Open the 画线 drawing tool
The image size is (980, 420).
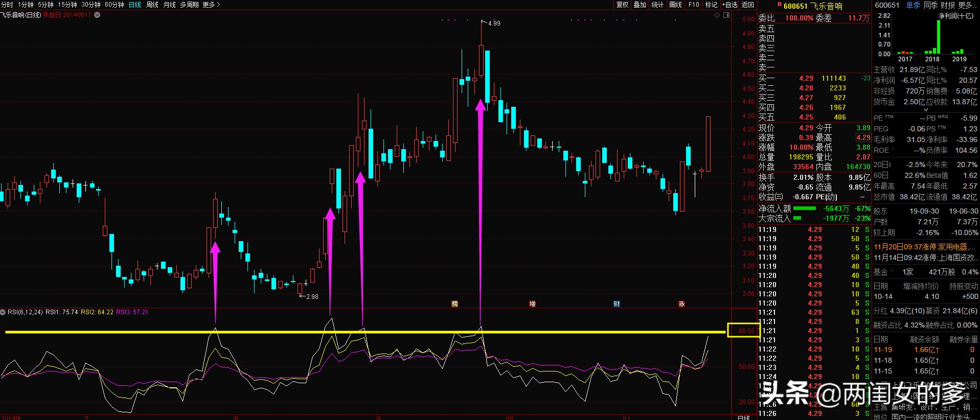click(x=675, y=5)
